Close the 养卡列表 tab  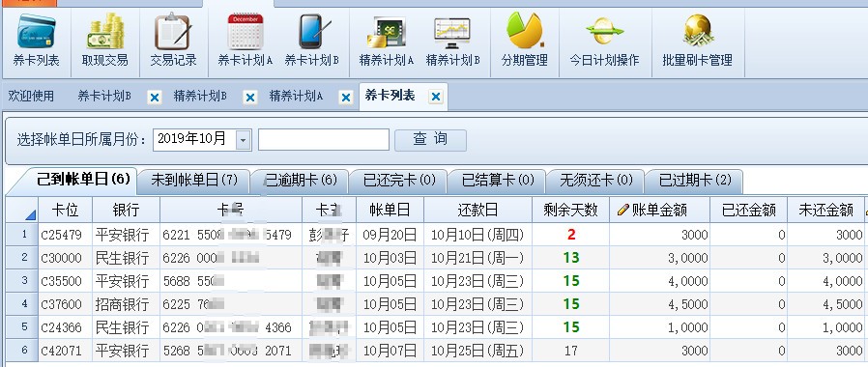pyautogui.click(x=436, y=97)
